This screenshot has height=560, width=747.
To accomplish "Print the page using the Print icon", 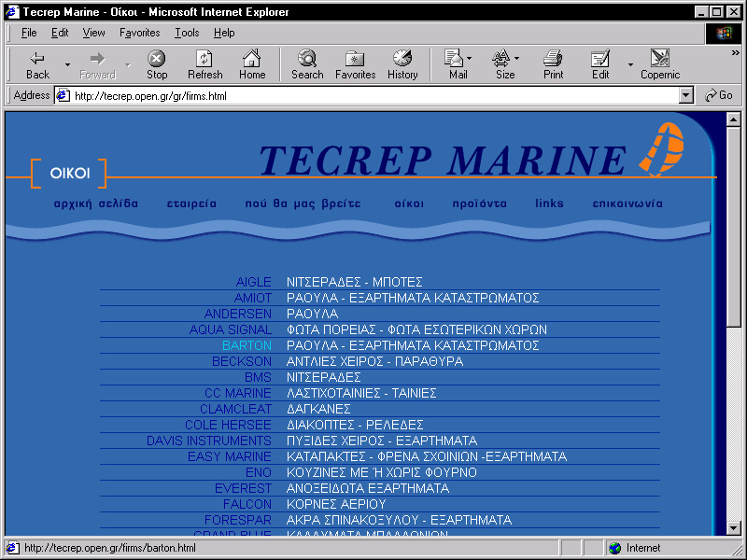I will 553,58.
